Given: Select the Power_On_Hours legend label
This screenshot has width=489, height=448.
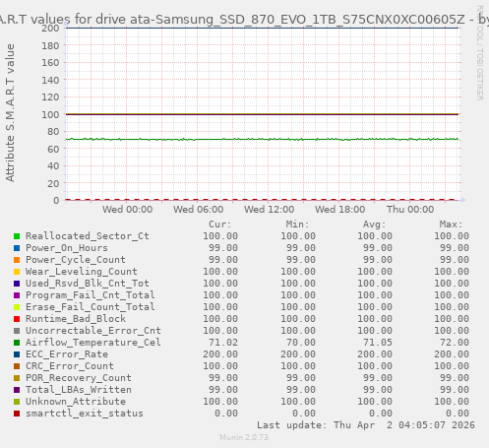Looking at the screenshot, I should tap(67, 248).
